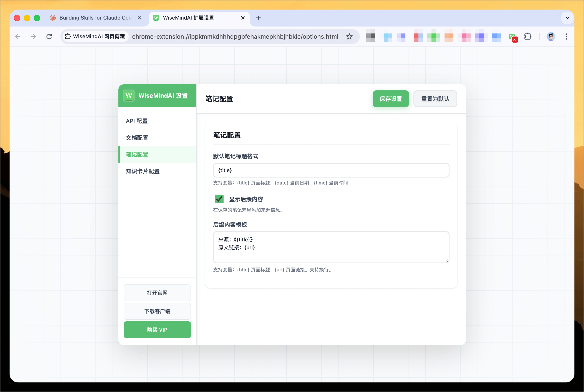584x392 pixels.
Task: Open the 文档配置 settings section
Action: pos(136,138)
